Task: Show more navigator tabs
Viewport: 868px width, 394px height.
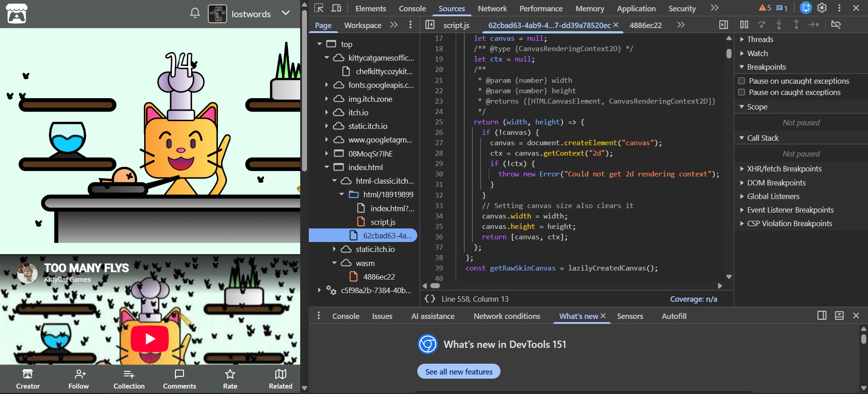Action: 394,25
